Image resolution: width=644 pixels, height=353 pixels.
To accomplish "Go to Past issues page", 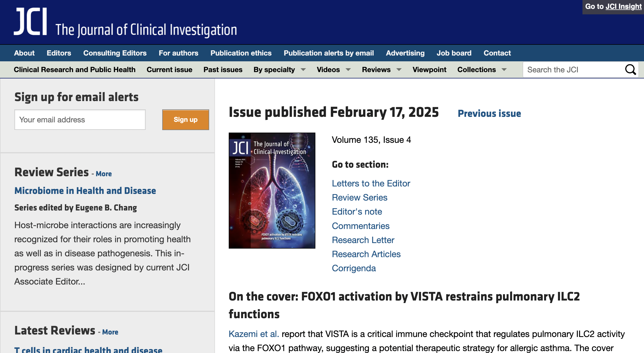I will [x=223, y=70].
